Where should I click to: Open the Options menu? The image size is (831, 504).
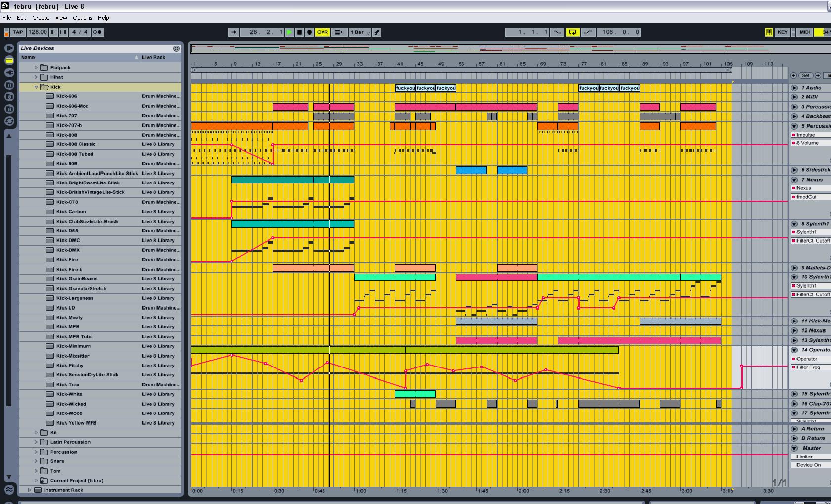(x=82, y=18)
